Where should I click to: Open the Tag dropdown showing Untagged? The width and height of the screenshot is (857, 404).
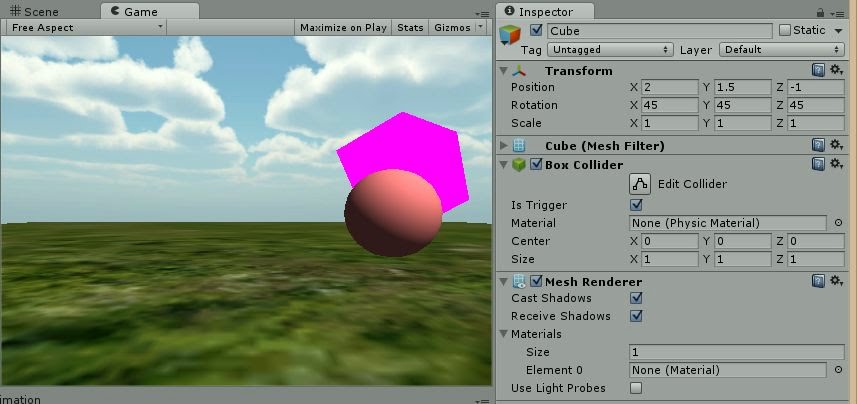click(610, 49)
